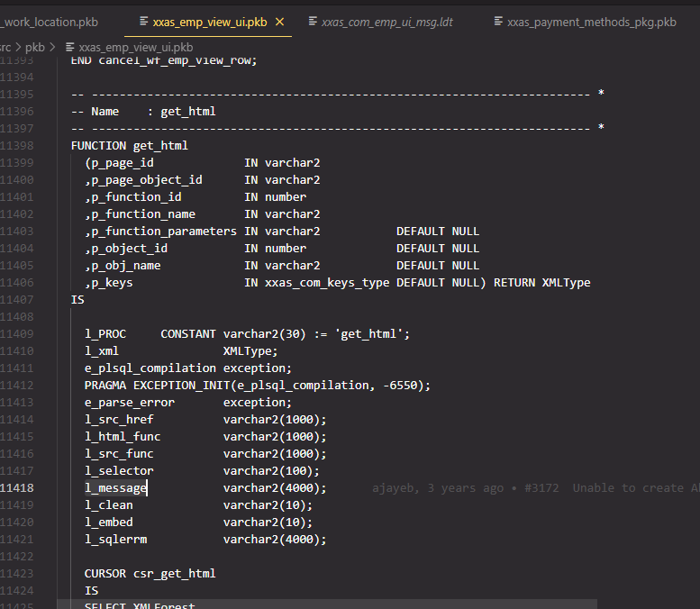Click the xxas_com_emp_ui_msg.ldt tab file icon
The height and width of the screenshot is (609, 700).
(313, 21)
